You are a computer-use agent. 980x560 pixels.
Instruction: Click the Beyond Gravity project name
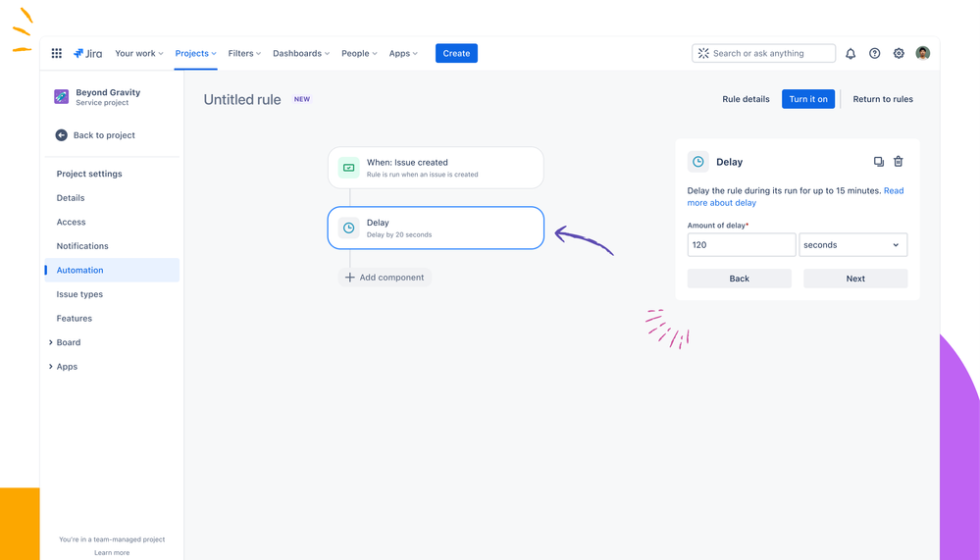(108, 92)
